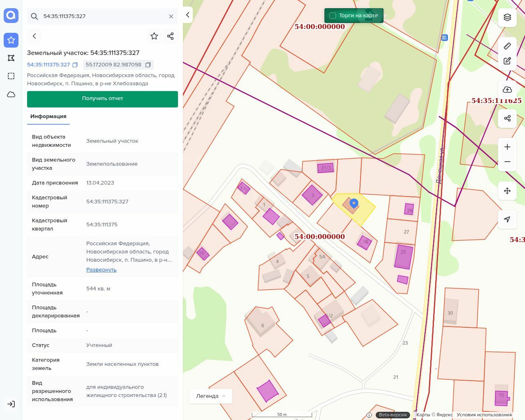Image resolution: width=525 pixels, height=420 pixels.
Task: Locate my position on the map
Action: pos(507,219)
